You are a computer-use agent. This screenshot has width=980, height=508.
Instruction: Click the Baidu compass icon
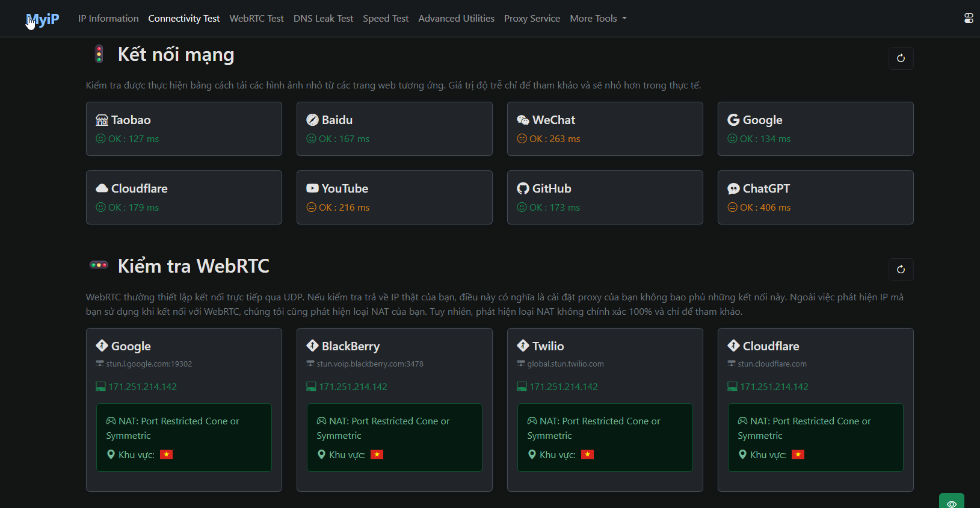click(312, 120)
